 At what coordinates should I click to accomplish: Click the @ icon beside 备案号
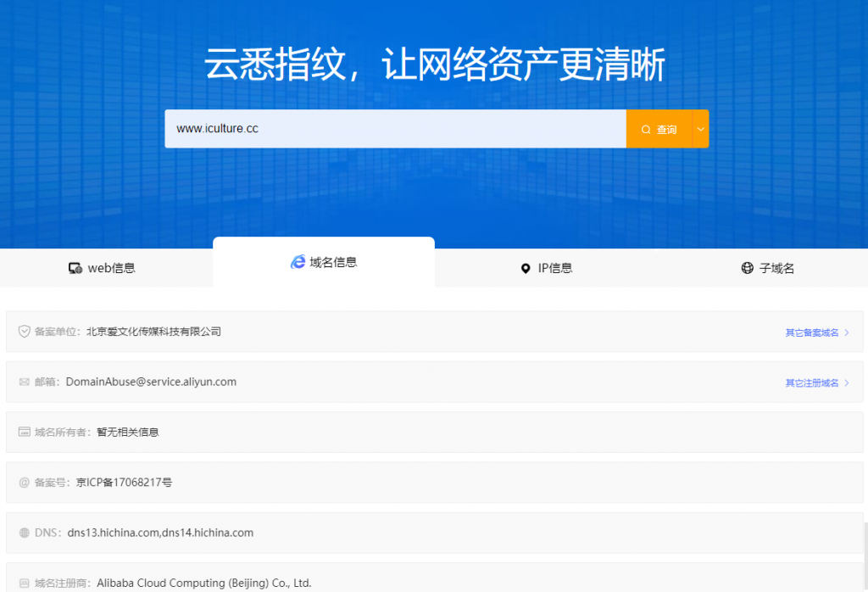[25, 483]
